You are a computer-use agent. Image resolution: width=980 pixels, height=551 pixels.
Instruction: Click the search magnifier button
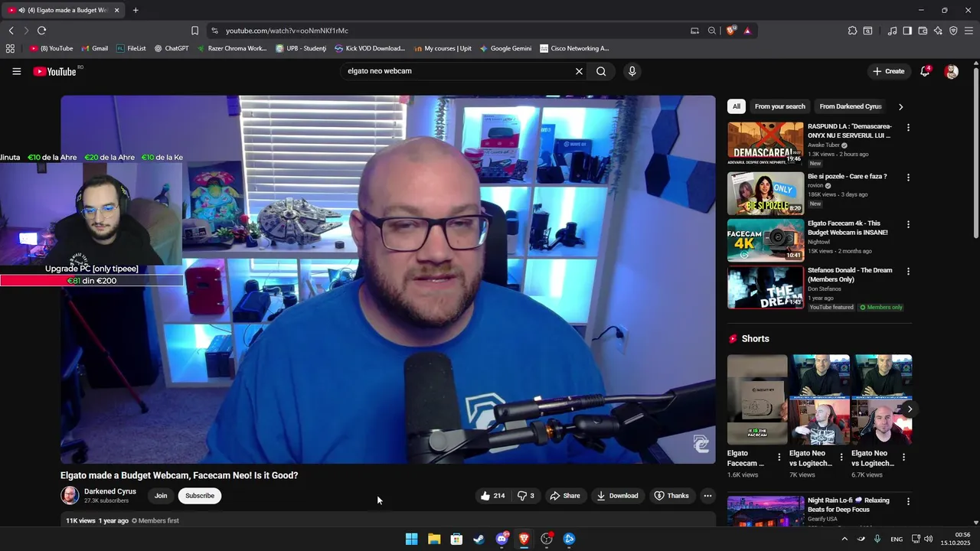pyautogui.click(x=601, y=71)
